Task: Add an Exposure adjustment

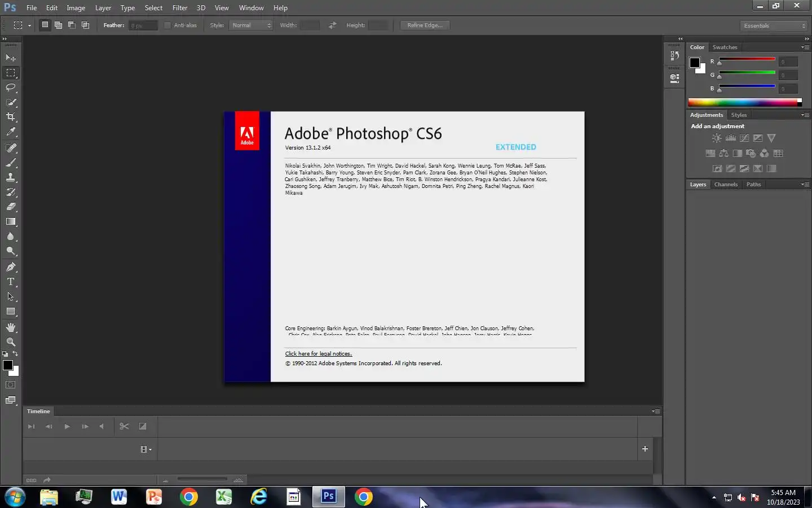Action: coord(758,138)
